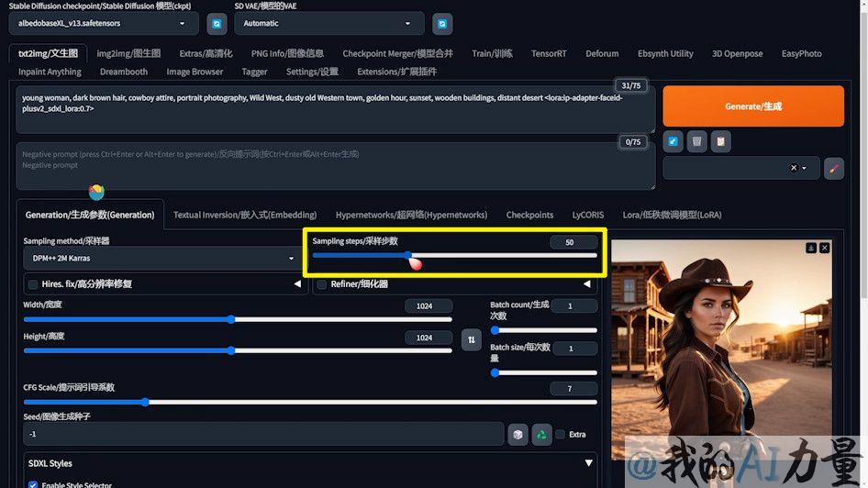The image size is (868, 488).
Task: Open the Tagger tab
Action: click(x=254, y=72)
